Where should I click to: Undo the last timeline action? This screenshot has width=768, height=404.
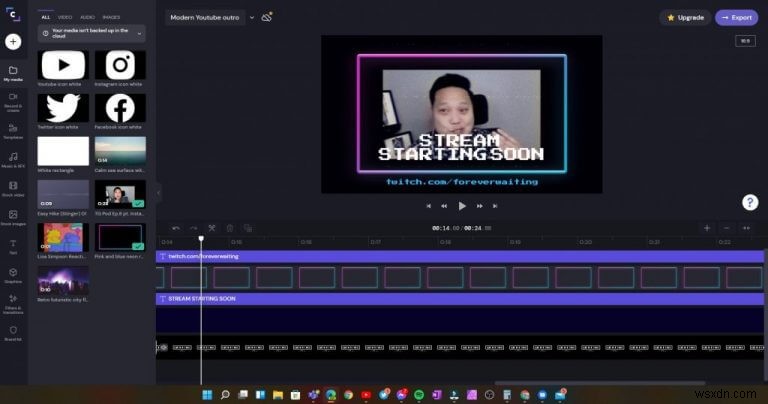176,228
